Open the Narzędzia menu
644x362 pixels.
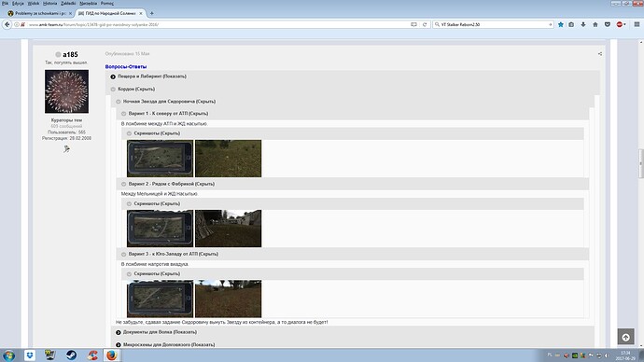tap(88, 4)
